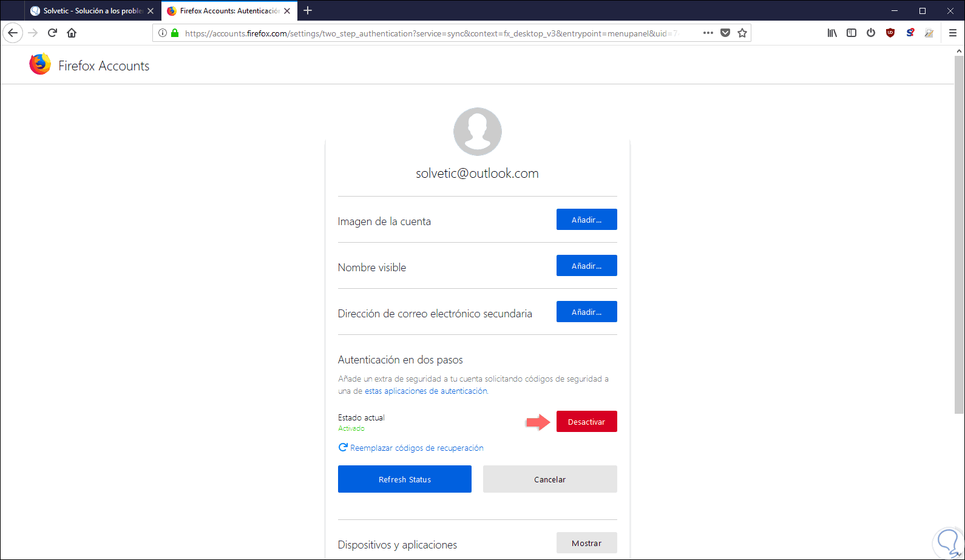Click Dirección de correo electrónico secundaria label

coord(435,314)
